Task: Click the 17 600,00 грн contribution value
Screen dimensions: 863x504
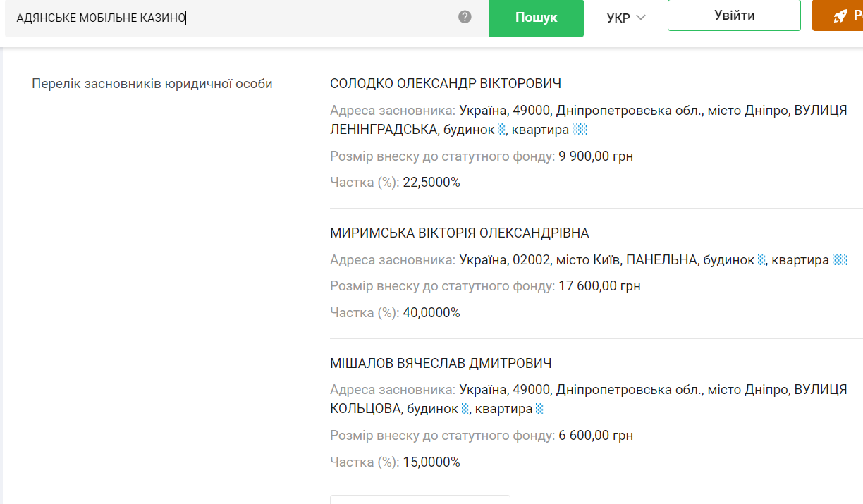Action: click(x=599, y=286)
